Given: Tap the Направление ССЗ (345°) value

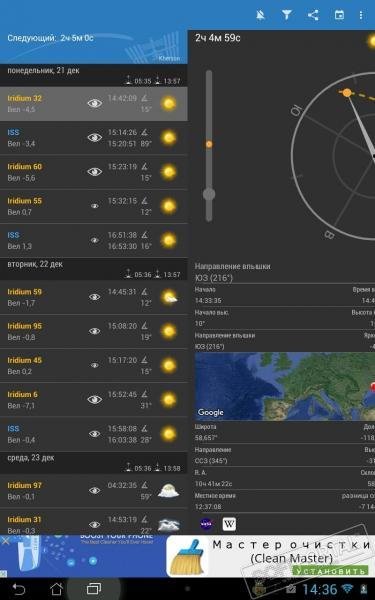Looking at the screenshot, I should click(x=211, y=461).
